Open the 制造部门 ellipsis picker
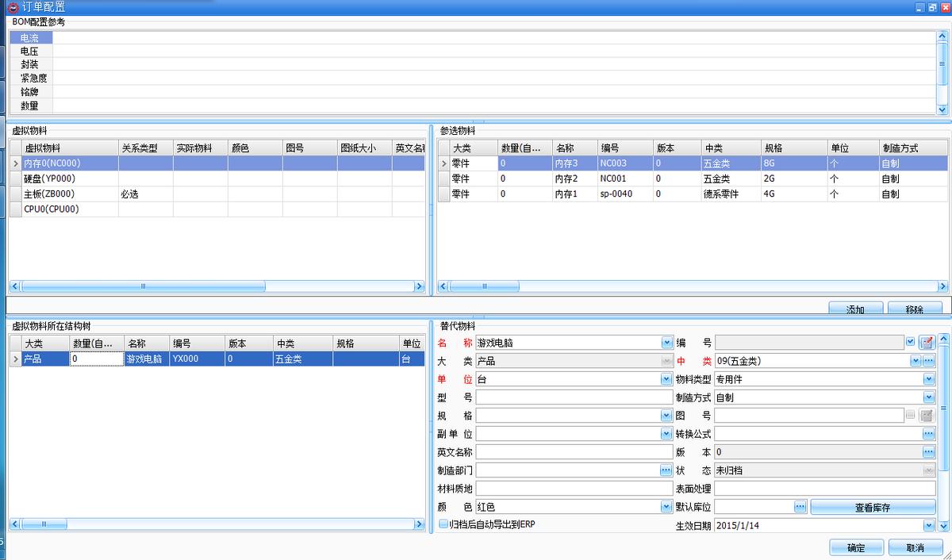952x560 pixels. (x=666, y=470)
